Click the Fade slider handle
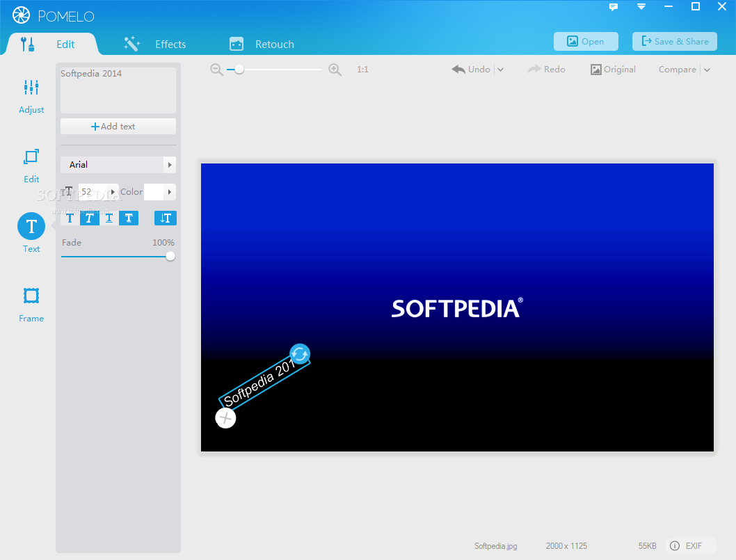Image resolution: width=736 pixels, height=560 pixels. point(170,256)
